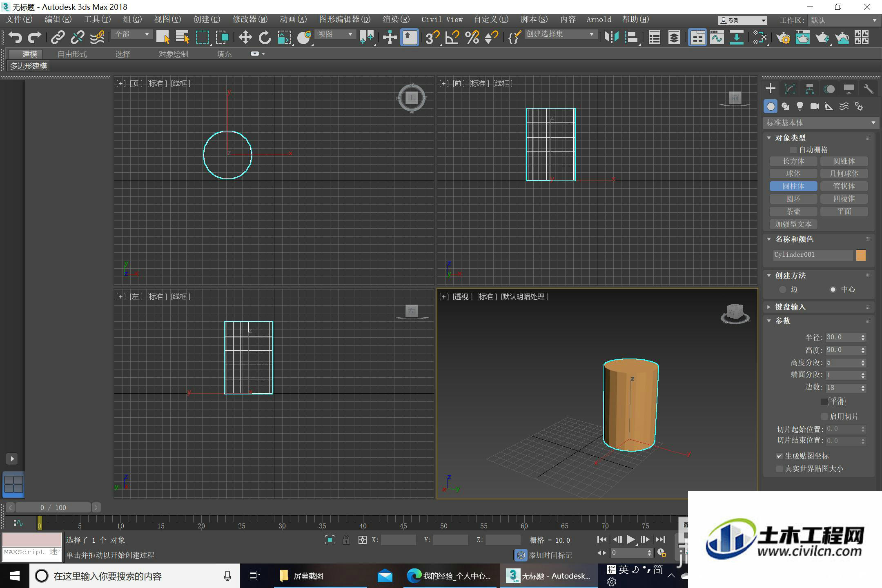Click the 0 / 100 time slider
The image size is (882, 588).
(53, 508)
